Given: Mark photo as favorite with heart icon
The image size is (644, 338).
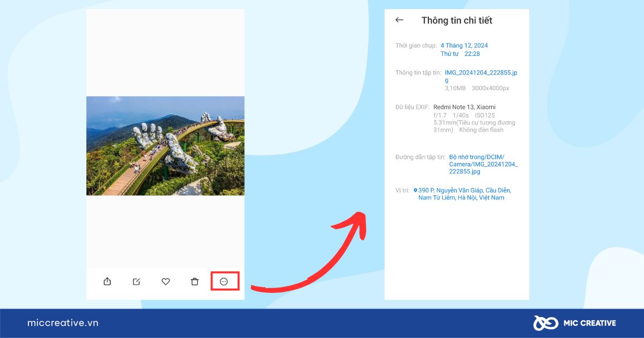Looking at the screenshot, I should pyautogui.click(x=166, y=281).
